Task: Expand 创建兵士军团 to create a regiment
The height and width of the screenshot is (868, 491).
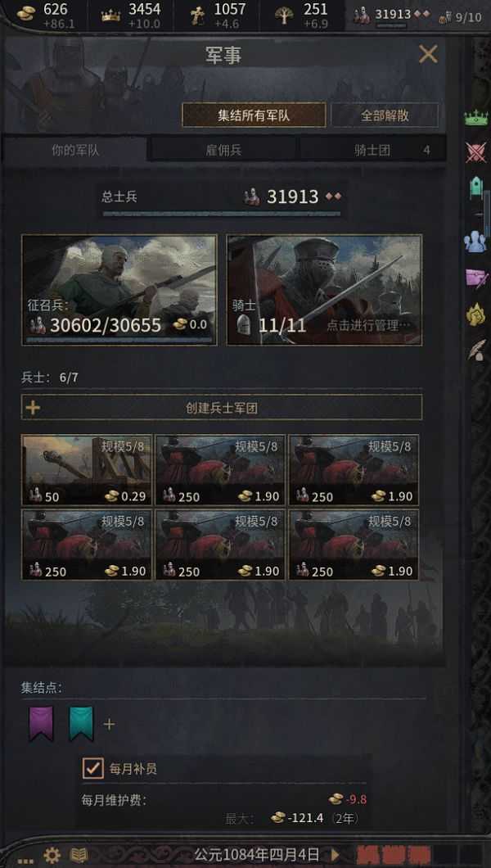Action: [x=222, y=408]
